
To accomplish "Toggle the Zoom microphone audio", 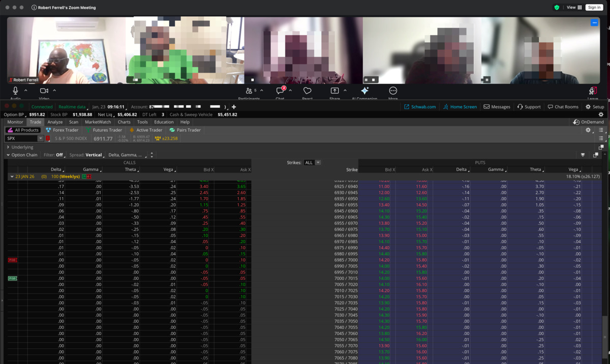I will point(15,91).
